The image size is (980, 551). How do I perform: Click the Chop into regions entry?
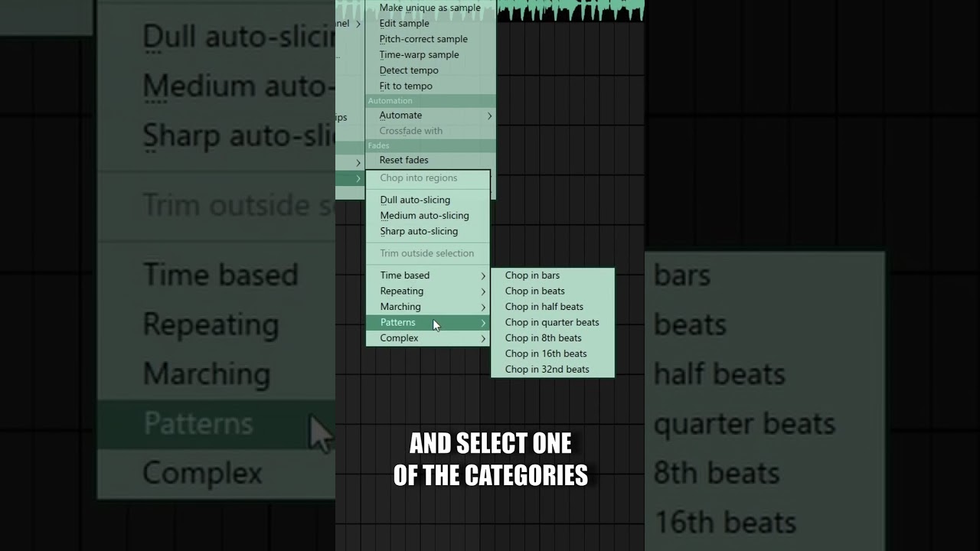pyautogui.click(x=427, y=178)
